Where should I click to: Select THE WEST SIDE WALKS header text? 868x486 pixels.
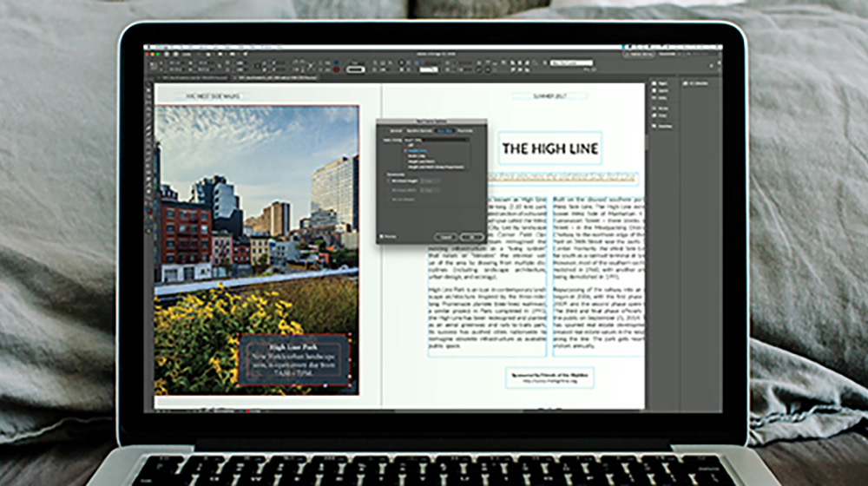(x=214, y=96)
